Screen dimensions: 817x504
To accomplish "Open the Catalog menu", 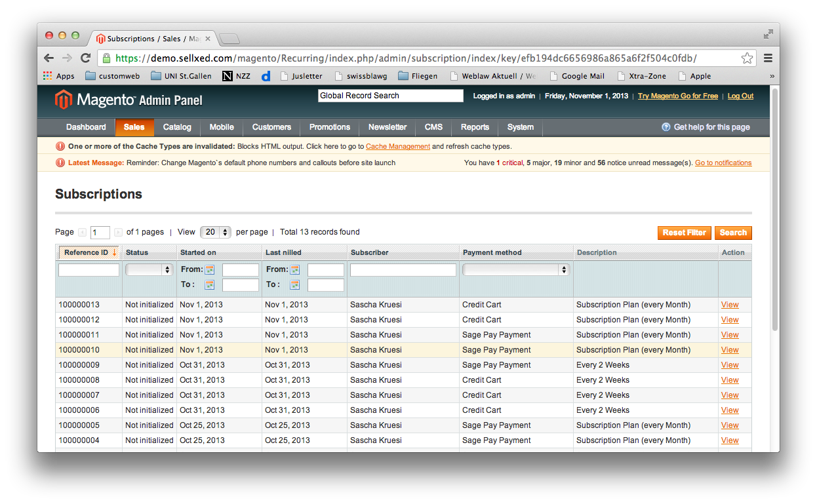I will point(177,127).
